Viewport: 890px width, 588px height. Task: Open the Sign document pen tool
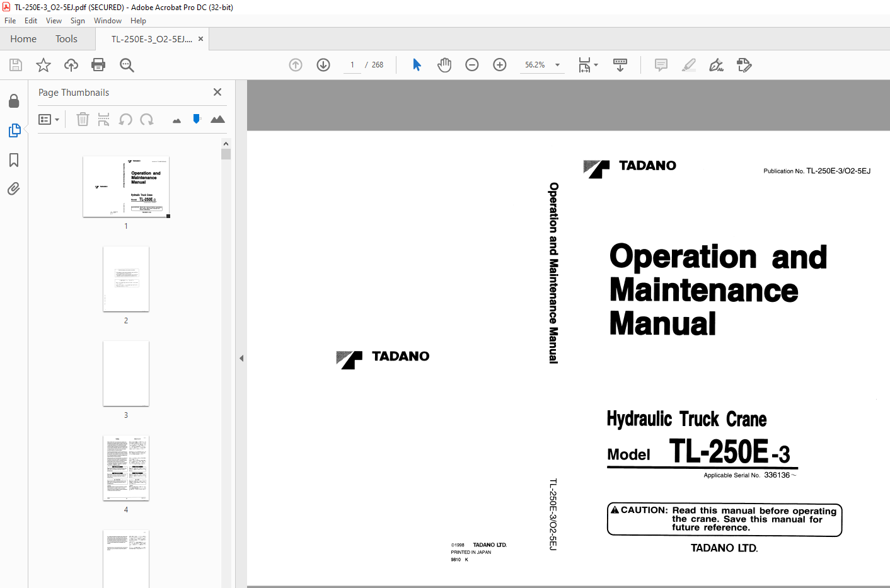tap(717, 65)
